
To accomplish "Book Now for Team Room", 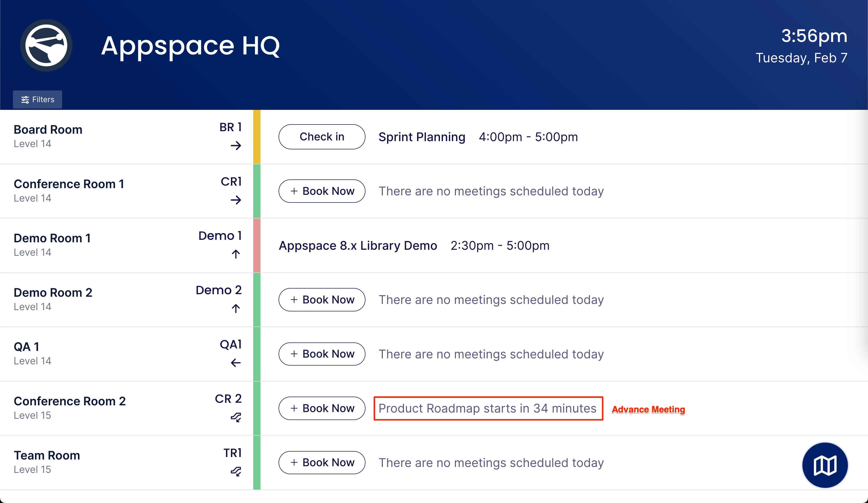I will [322, 463].
